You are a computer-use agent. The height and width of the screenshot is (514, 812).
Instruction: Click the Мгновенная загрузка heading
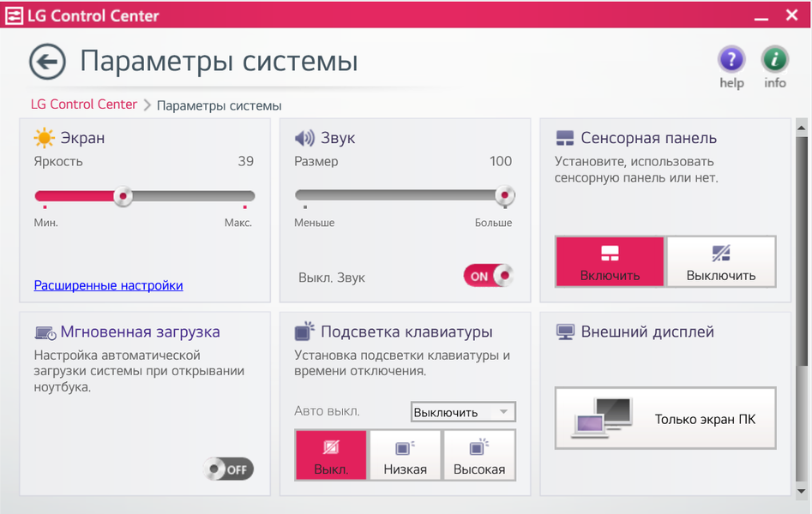[141, 332]
